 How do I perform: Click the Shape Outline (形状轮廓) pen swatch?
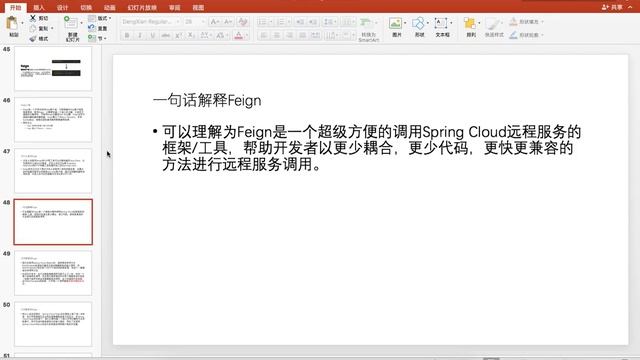point(513,35)
